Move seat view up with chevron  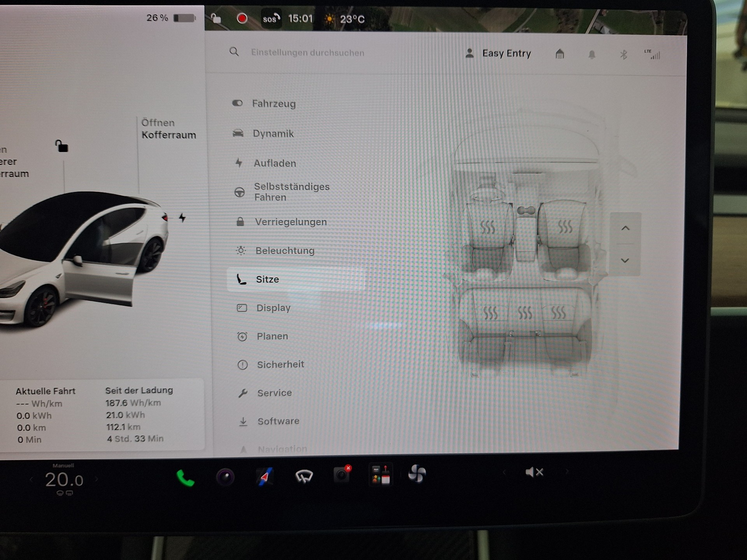coord(625,228)
